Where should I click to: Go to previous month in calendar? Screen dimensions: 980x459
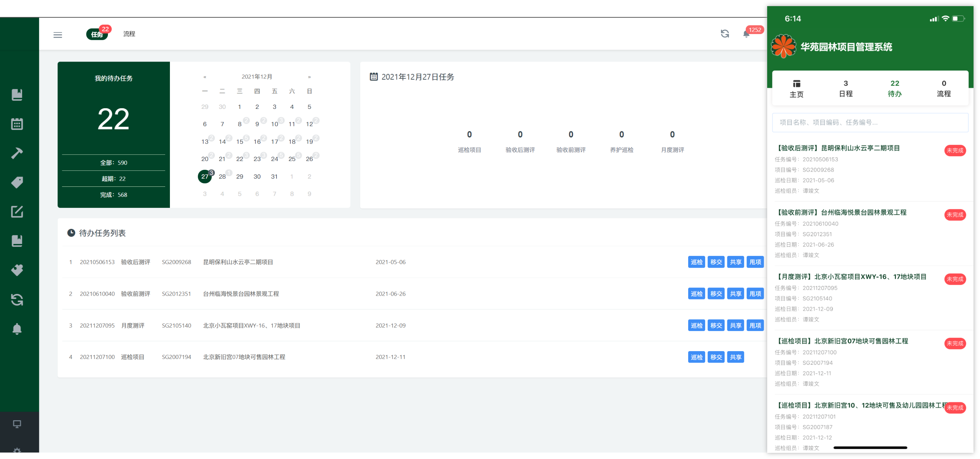[205, 77]
